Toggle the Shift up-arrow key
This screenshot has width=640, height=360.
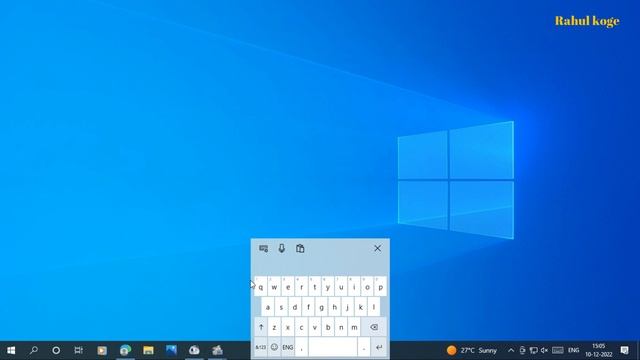(261, 327)
